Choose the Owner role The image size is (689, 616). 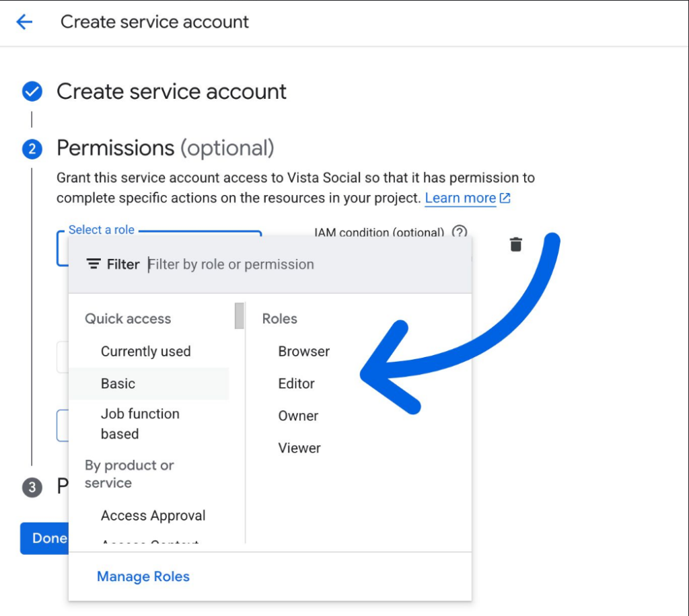pyautogui.click(x=298, y=416)
